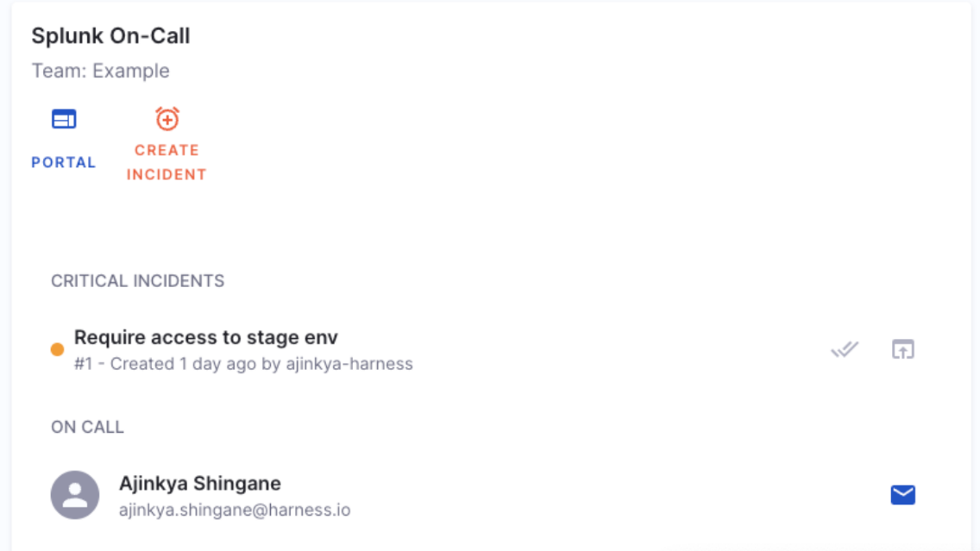Open the Portal window icon
The height and width of the screenshot is (551, 980).
pos(64,119)
